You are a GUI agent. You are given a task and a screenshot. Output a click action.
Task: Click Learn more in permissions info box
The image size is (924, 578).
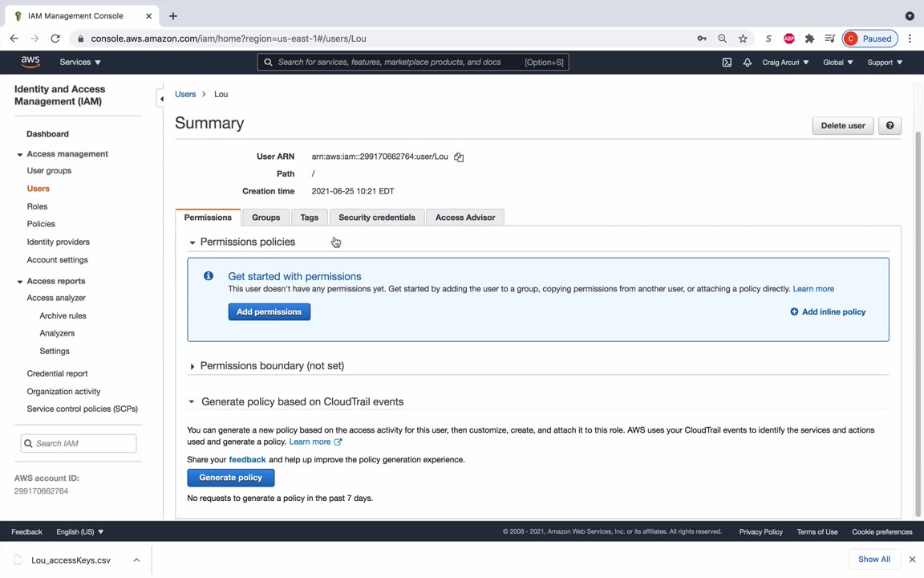pyautogui.click(x=813, y=289)
